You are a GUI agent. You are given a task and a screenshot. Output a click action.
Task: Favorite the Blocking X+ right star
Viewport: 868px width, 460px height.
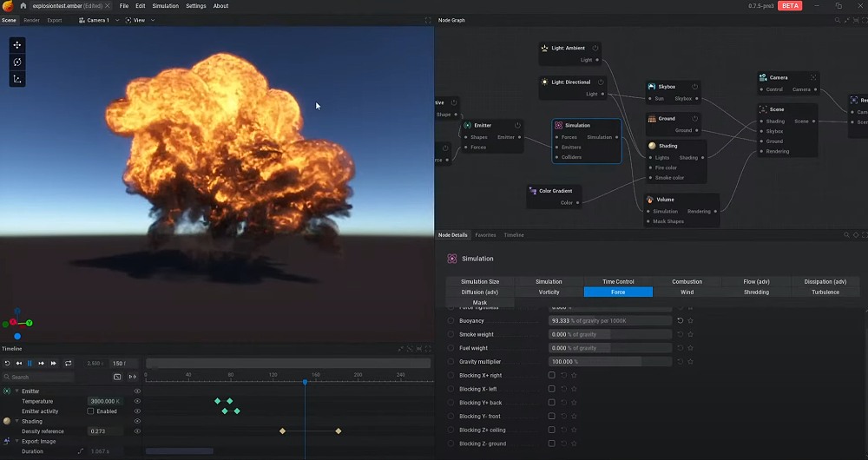[x=574, y=375]
